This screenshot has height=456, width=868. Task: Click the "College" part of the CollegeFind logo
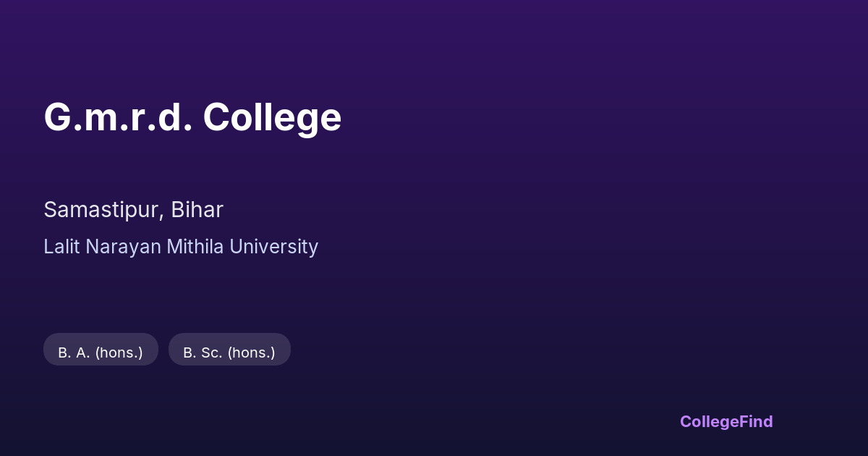tap(709, 421)
